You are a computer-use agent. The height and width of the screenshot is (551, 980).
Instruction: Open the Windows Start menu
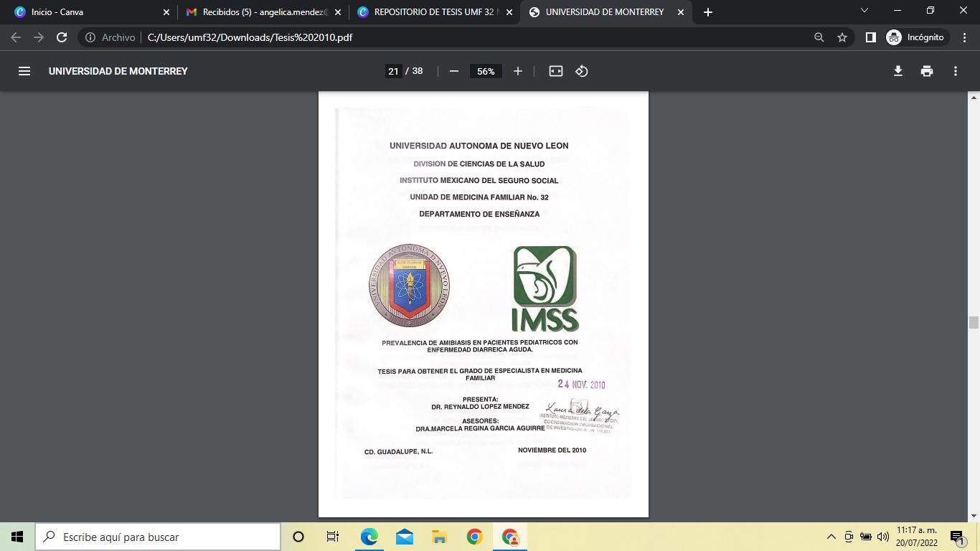[17, 537]
